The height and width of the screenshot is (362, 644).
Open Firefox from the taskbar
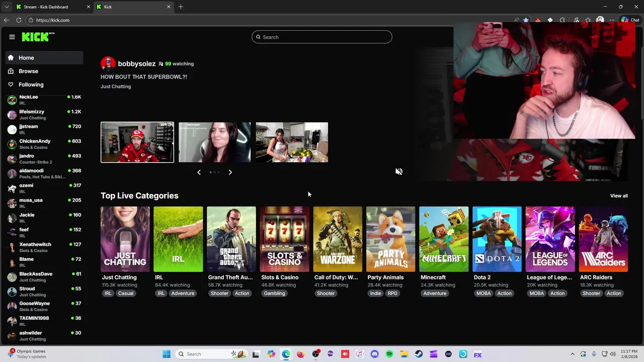point(300,354)
